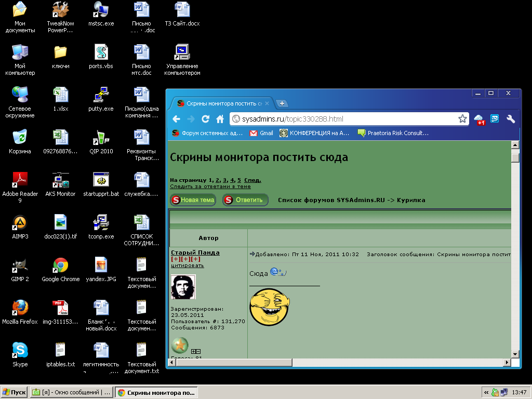Go to page 2 of the topic
Image resolution: width=532 pixels, height=399 pixels.
218,180
